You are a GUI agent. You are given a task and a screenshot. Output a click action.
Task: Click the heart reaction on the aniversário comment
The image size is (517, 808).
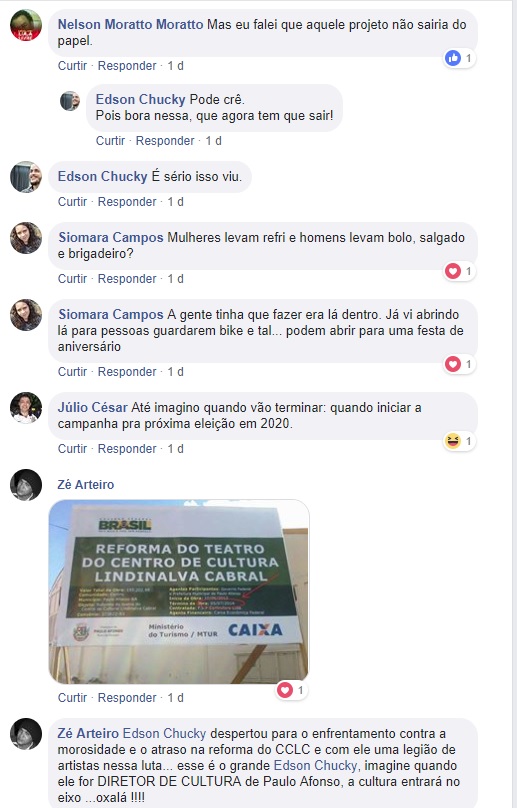click(453, 364)
